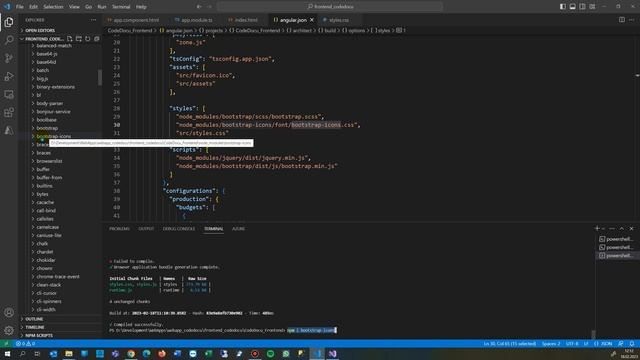
Task: Refresh the Explorer file tree
Action: (88, 39)
